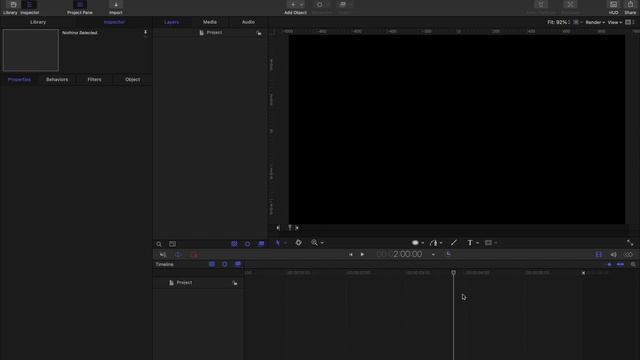Toggle the filters display button in Layers pane
640x360 pixels.
[x=261, y=244]
